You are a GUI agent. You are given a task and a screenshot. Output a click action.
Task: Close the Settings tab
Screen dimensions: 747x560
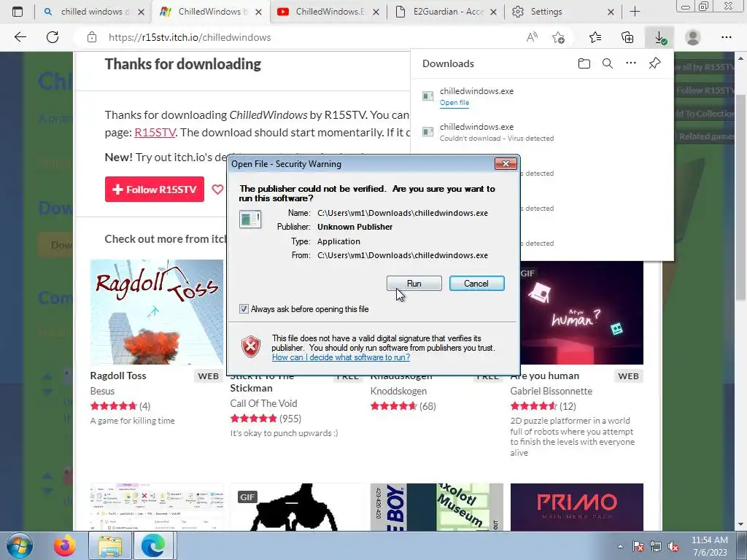[x=611, y=12]
